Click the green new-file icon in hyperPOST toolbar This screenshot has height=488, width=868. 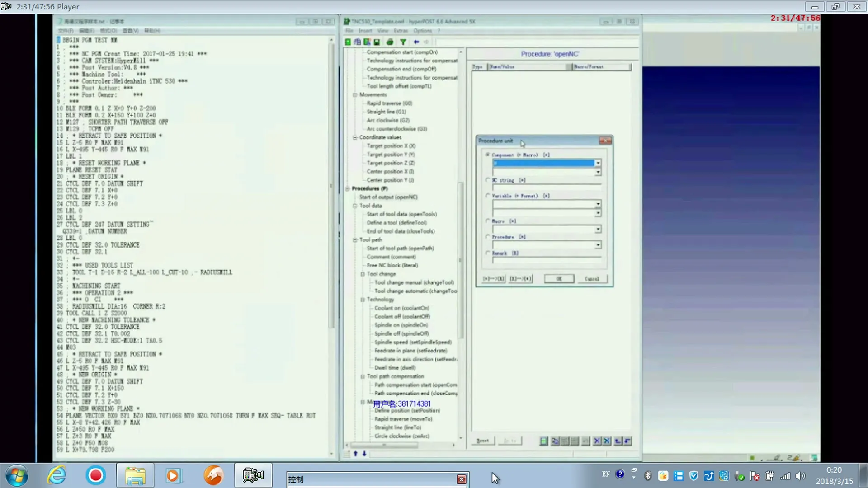click(x=348, y=42)
